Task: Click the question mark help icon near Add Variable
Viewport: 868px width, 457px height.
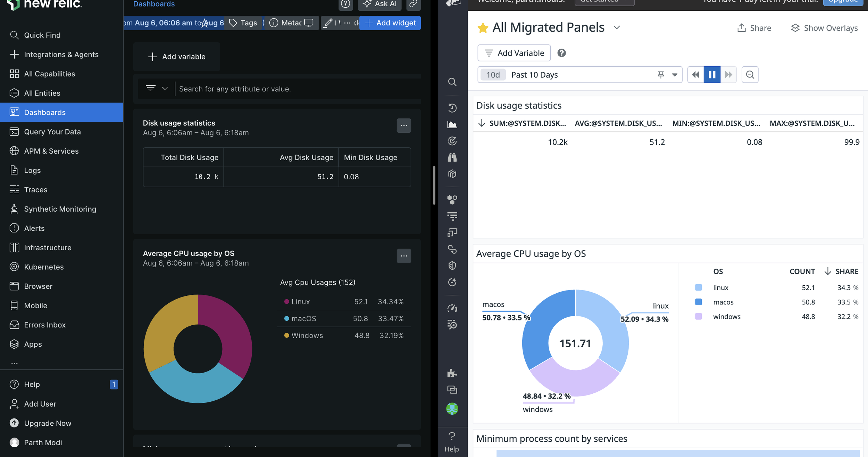Action: click(x=561, y=53)
